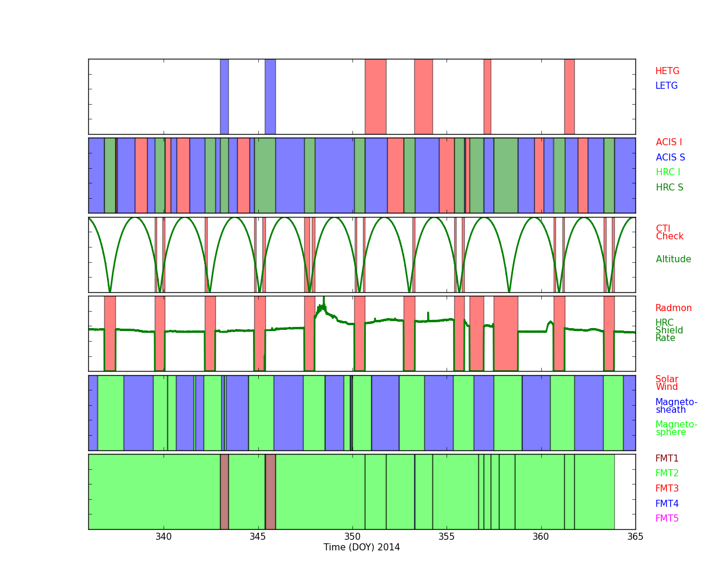
Task: Click the Time (DOY) 2014 axis title
Action: coord(361,547)
